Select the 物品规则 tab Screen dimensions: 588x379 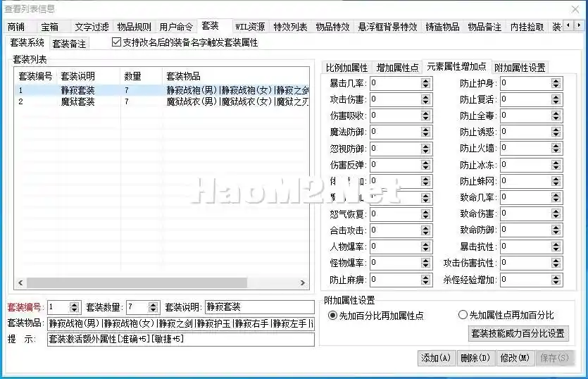134,27
